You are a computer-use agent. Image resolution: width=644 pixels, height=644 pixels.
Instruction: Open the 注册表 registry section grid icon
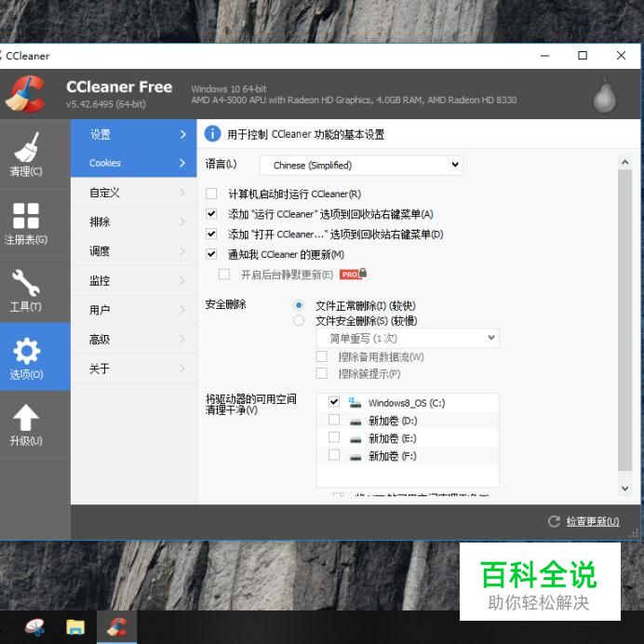pyautogui.click(x=26, y=215)
